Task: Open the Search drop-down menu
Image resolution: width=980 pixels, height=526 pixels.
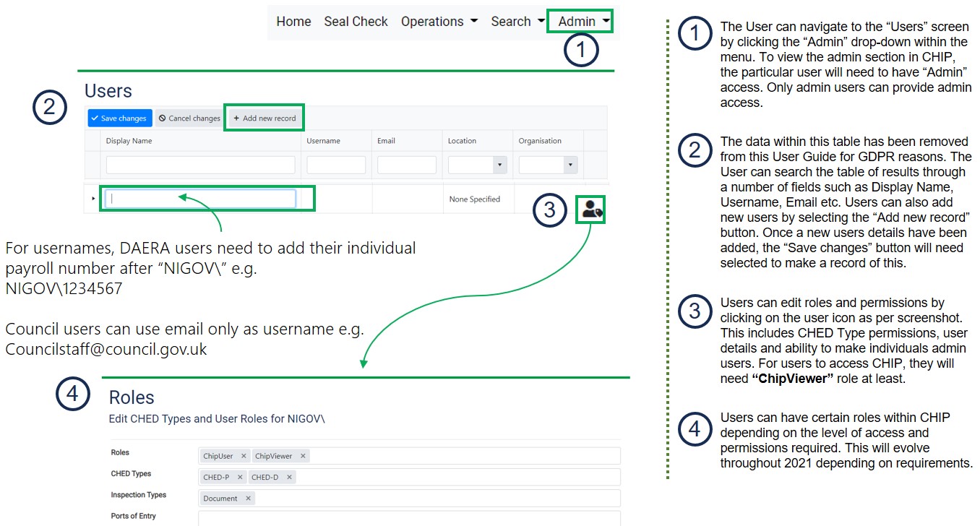Action: [517, 22]
